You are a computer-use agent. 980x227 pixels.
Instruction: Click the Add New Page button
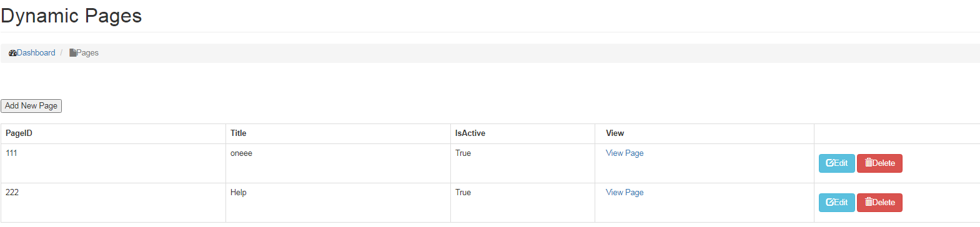point(31,106)
